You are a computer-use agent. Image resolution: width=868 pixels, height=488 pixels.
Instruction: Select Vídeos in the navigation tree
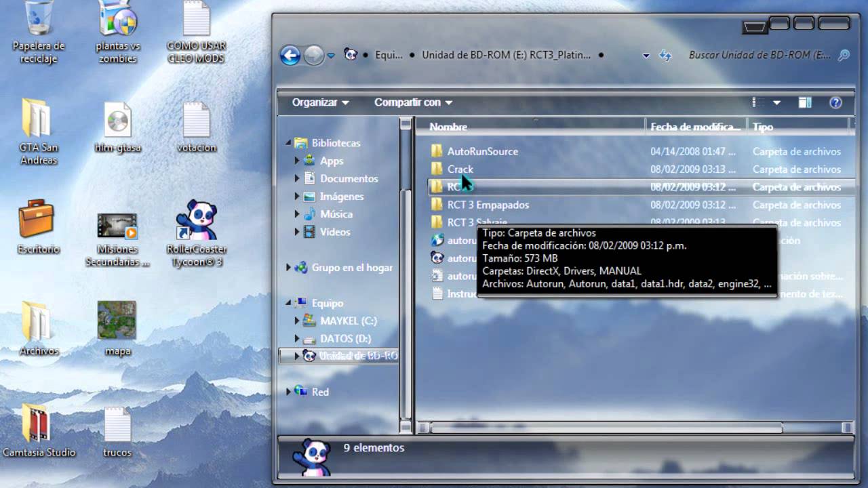335,231
